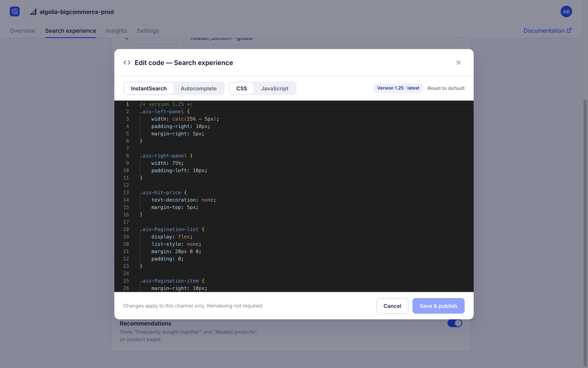Go to the Insights tab
The height and width of the screenshot is (368, 588).
[116, 31]
